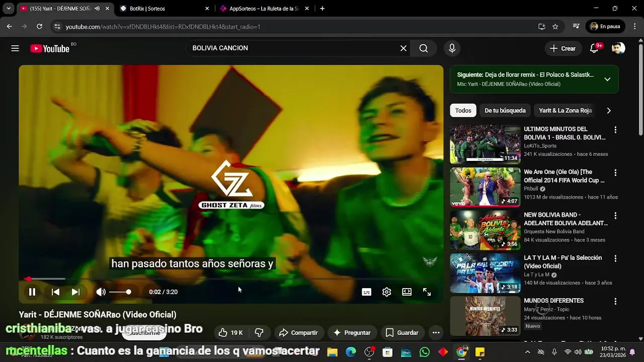Open a new browser tab

click(x=322, y=9)
